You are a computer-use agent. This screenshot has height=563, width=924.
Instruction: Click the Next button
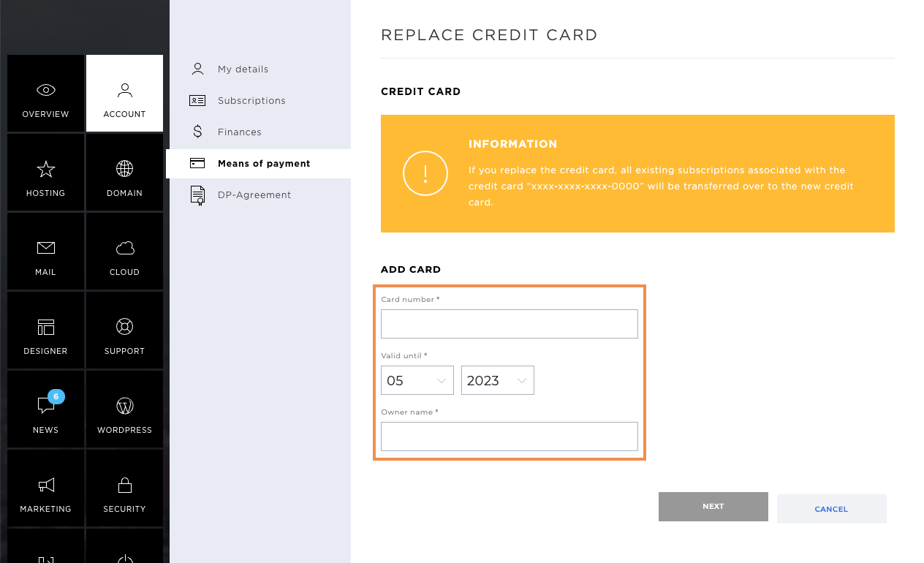point(713,507)
